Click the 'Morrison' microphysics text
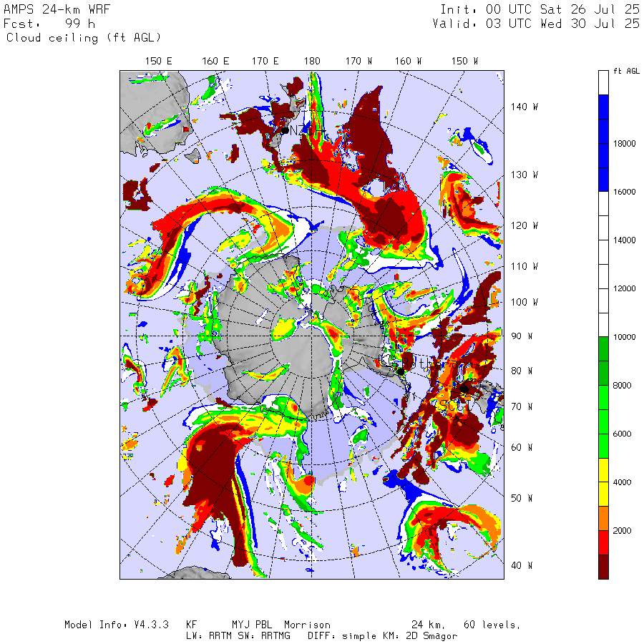Screen dimensions: 644x644 [x=307, y=625]
